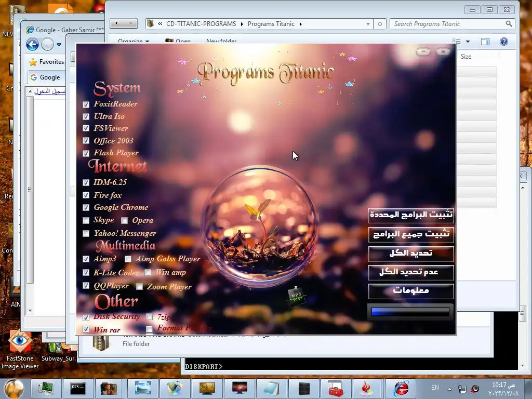Refresh the Explorer folder view

pos(380,24)
